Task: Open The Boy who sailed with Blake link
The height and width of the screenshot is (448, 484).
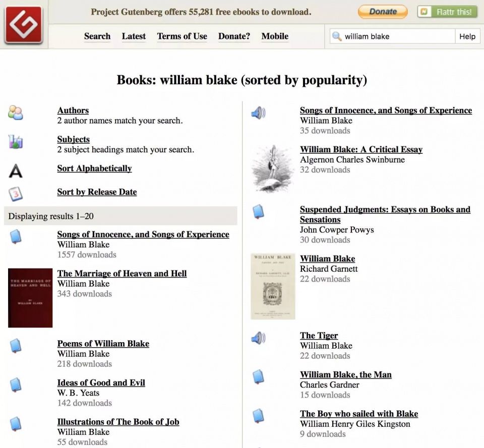Action: pyautogui.click(x=359, y=414)
